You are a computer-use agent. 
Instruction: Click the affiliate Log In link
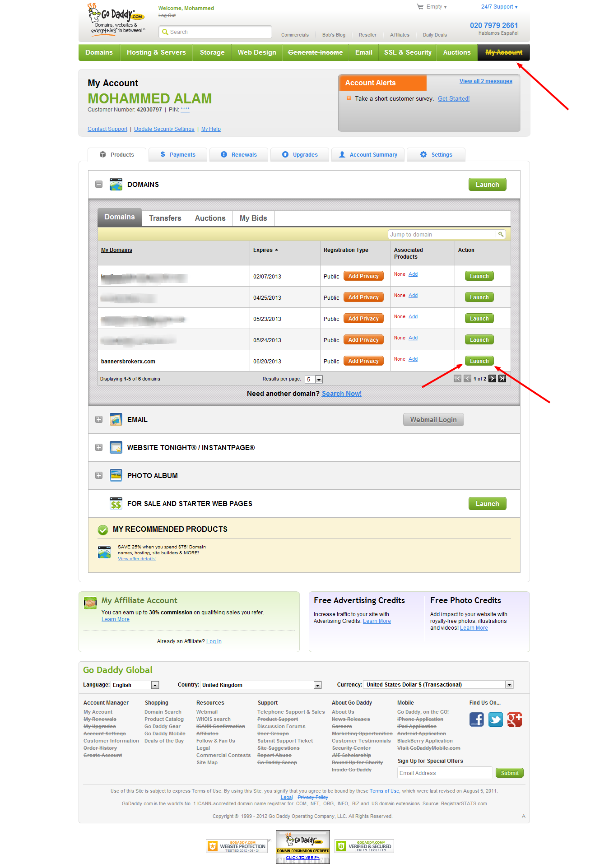pos(214,641)
